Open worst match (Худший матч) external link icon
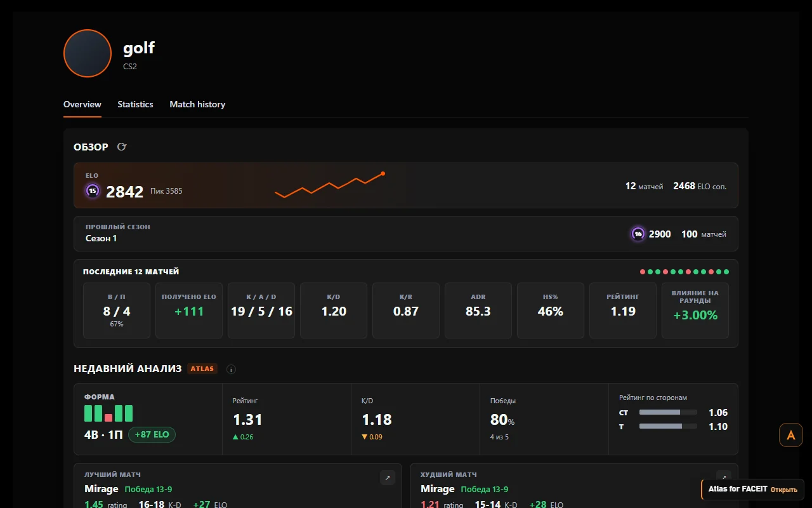Viewport: 812px width, 508px height. [723, 478]
